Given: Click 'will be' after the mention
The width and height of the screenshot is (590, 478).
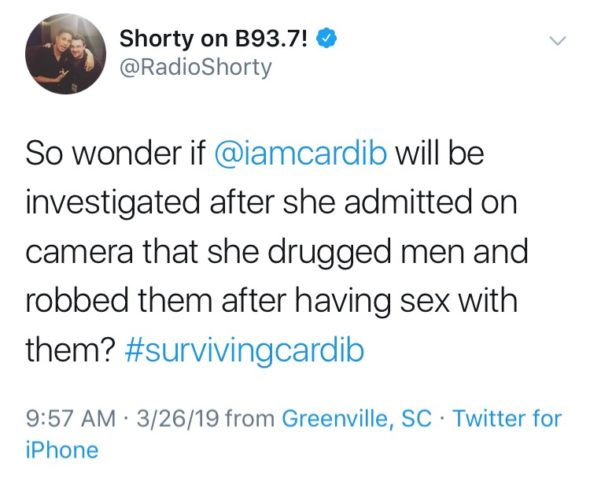Looking at the screenshot, I should [439, 153].
